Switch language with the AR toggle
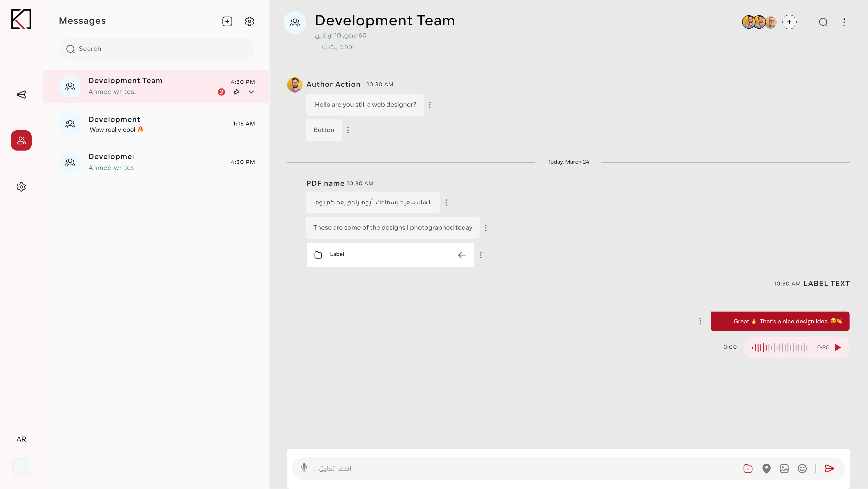868x489 pixels. pos(21,439)
